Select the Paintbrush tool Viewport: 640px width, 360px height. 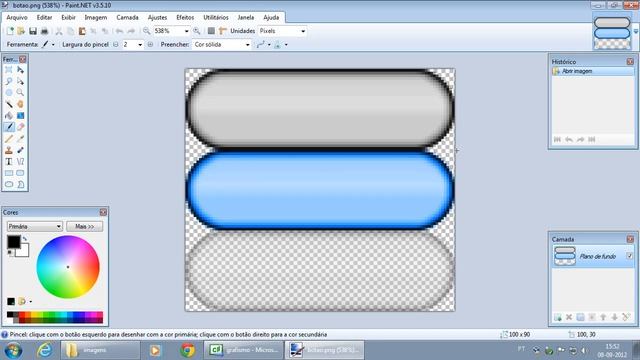coord(9,127)
